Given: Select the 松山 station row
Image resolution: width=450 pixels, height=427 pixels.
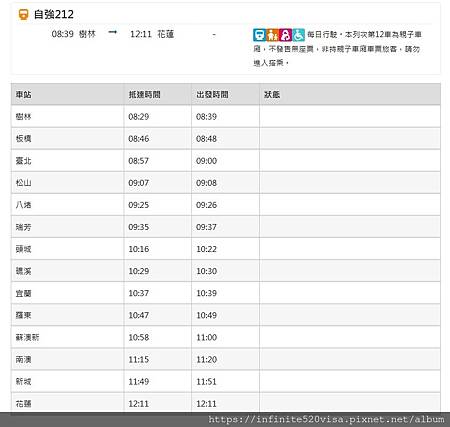Looking at the screenshot, I should [226, 183].
